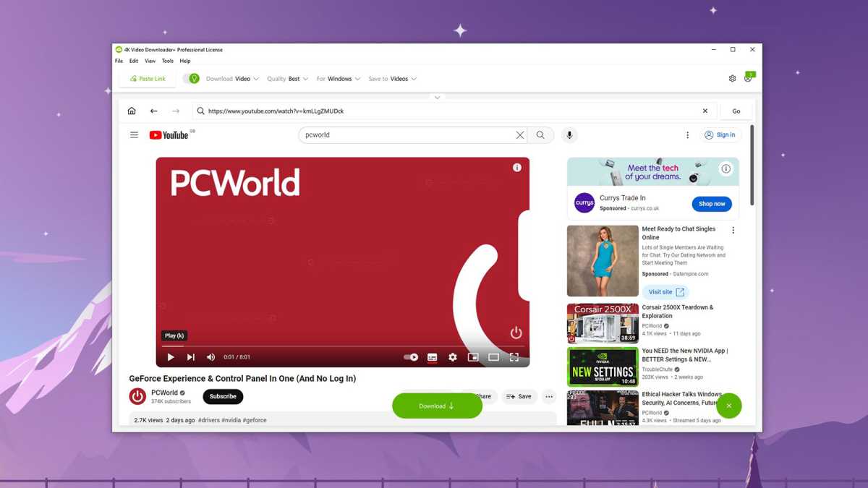
Task: Click the URL address input field
Action: click(x=448, y=111)
